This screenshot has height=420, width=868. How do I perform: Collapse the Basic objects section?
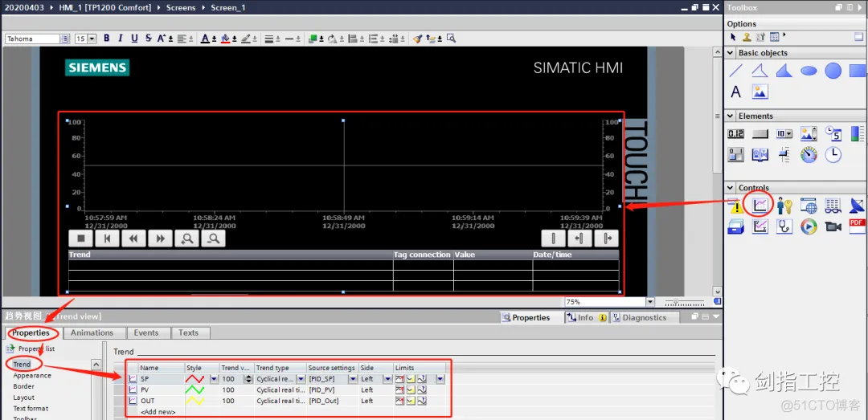click(730, 53)
